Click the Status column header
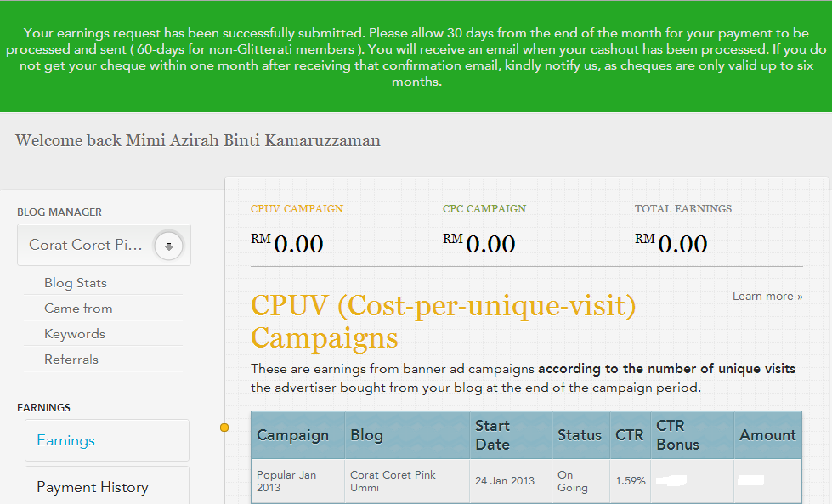Viewport: 832px width, 504px height. point(580,435)
